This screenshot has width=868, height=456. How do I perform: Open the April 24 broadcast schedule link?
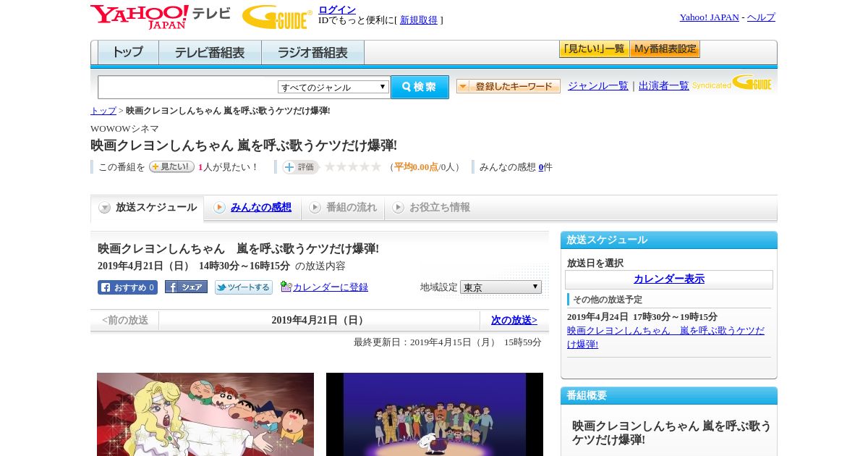click(665, 337)
